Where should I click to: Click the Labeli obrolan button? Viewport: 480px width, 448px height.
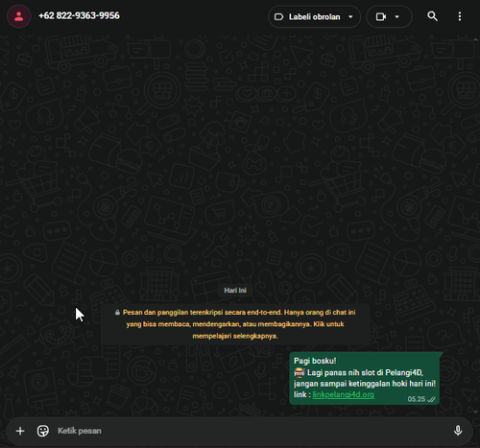pyautogui.click(x=314, y=16)
